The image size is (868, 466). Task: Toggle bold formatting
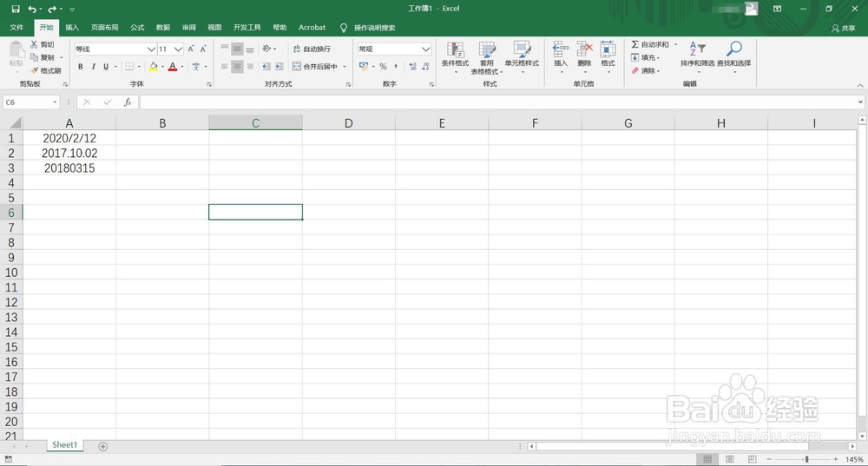(x=80, y=67)
